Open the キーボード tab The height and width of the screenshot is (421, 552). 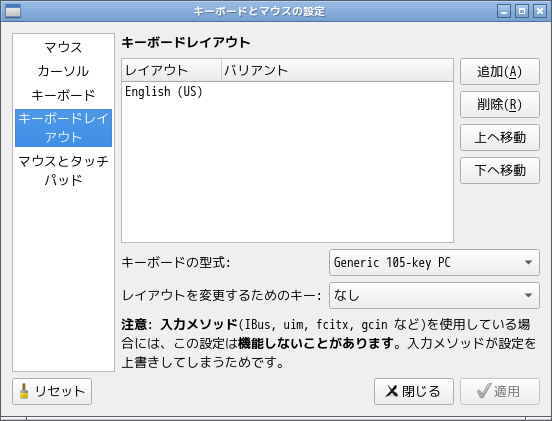[x=63, y=95]
